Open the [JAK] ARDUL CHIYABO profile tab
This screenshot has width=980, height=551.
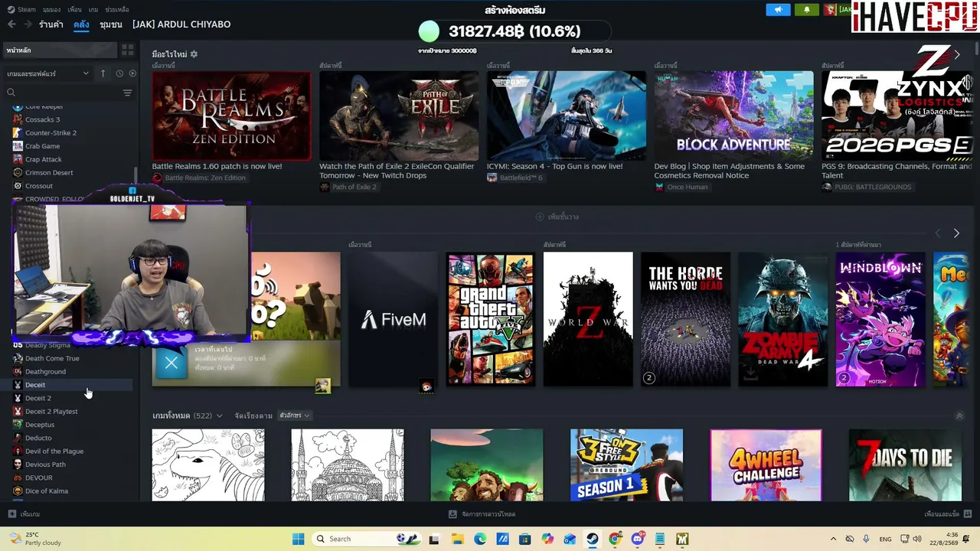[181, 24]
